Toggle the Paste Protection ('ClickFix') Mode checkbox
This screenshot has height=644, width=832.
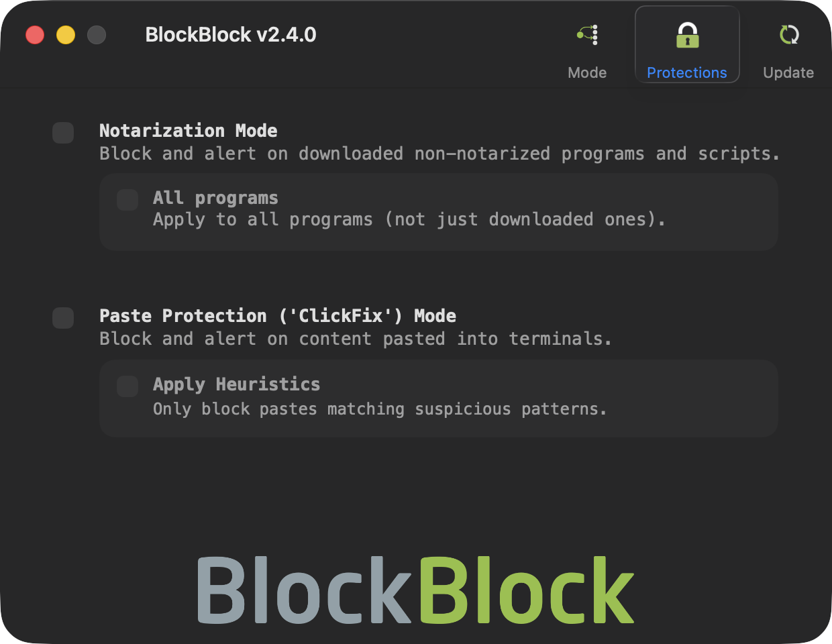63,318
